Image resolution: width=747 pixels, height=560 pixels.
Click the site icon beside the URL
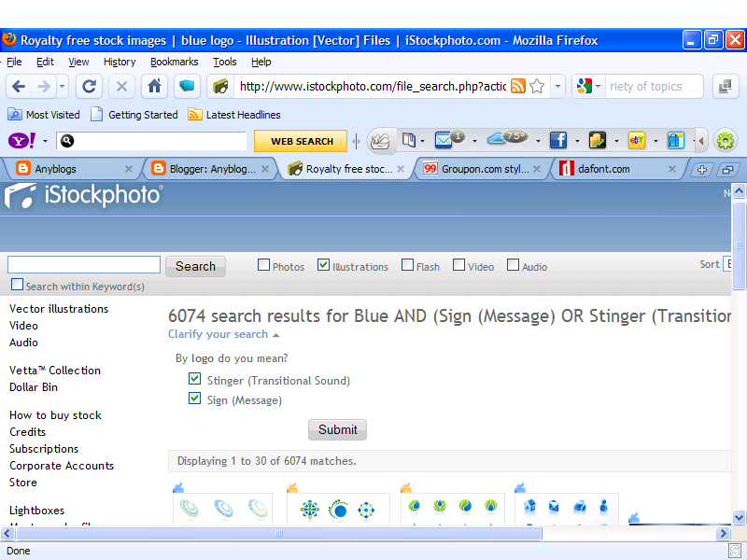[220, 86]
